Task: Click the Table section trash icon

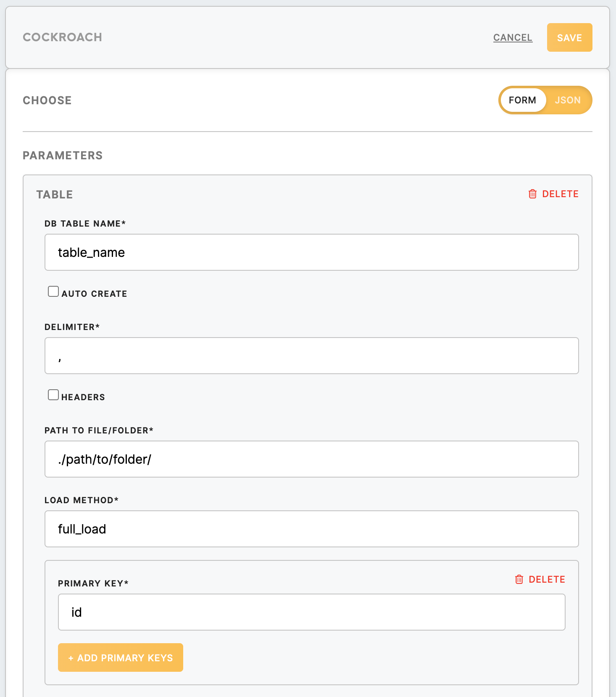Action: click(532, 194)
